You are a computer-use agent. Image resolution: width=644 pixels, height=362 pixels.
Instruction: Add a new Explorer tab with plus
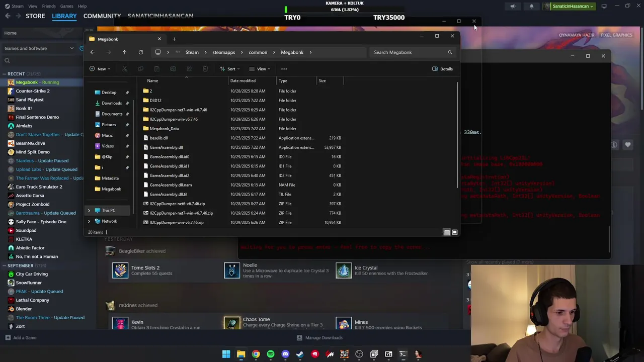(x=174, y=39)
